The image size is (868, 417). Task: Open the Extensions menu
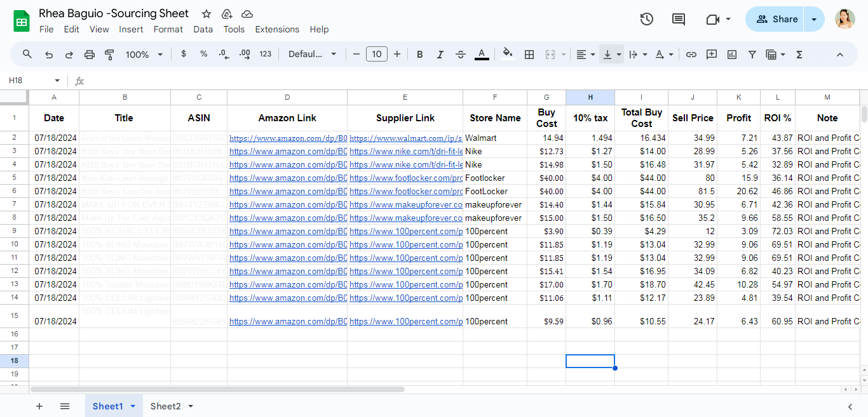[x=277, y=29]
